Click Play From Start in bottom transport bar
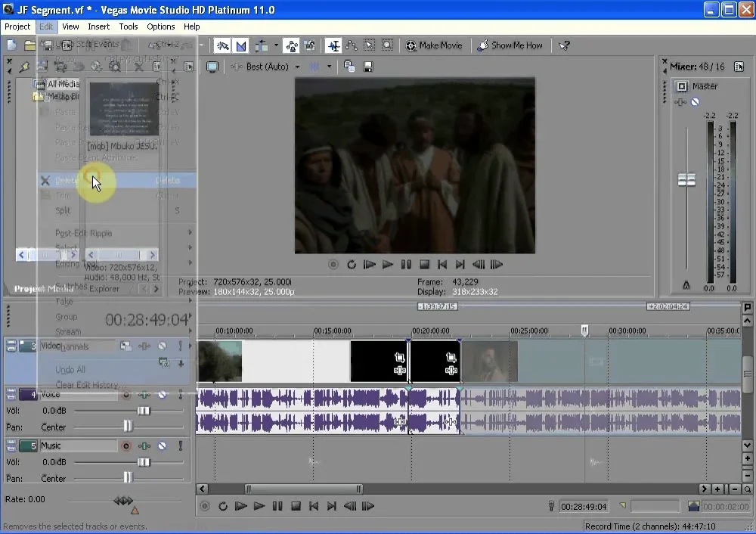Image resolution: width=756 pixels, height=534 pixels. (x=240, y=506)
